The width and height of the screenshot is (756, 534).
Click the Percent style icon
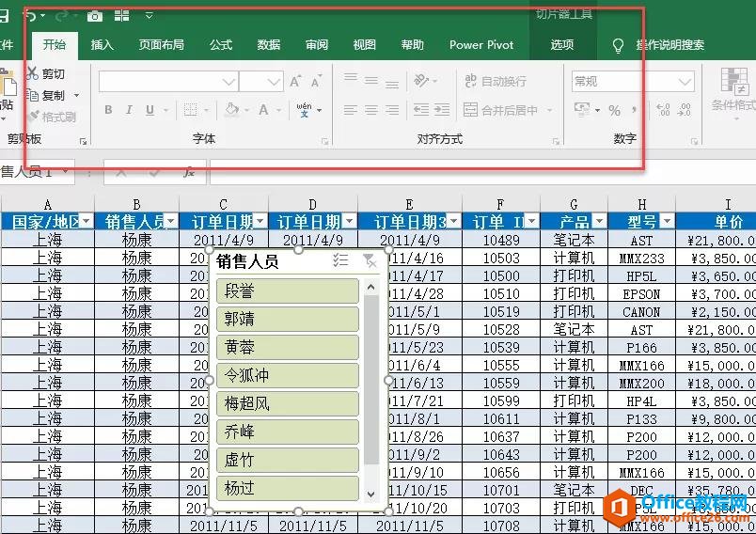tap(614, 111)
